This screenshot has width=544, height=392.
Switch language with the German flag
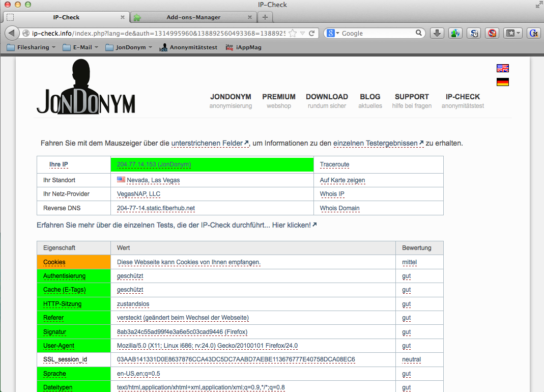[x=503, y=82]
